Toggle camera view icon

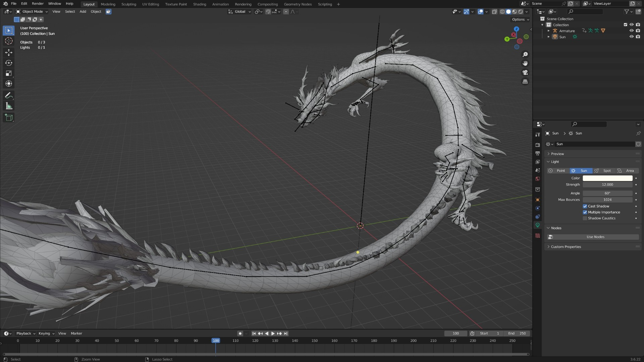[x=525, y=72]
